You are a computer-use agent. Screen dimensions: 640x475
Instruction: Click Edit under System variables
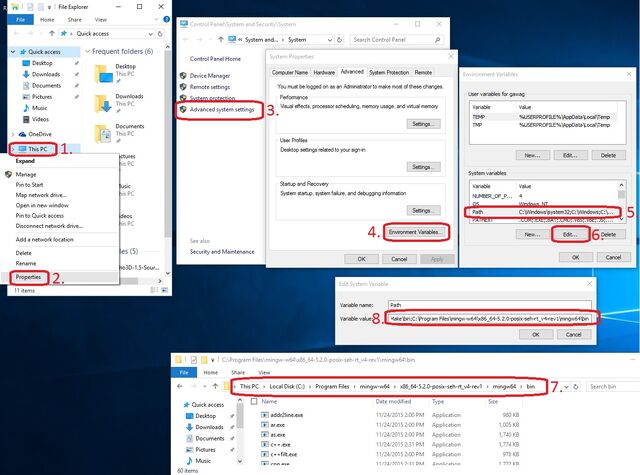click(x=570, y=234)
